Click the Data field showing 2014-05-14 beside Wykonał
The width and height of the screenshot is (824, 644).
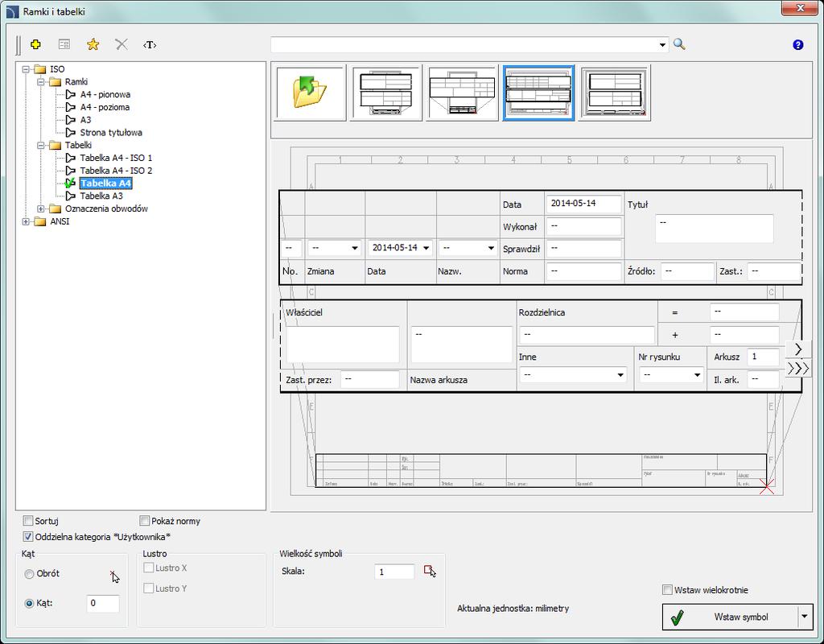click(584, 204)
